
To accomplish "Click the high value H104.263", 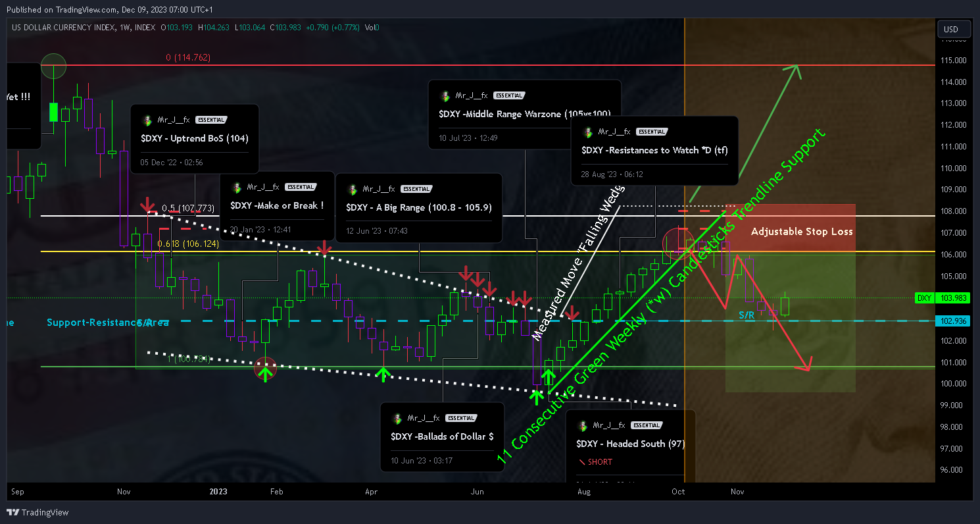I will coord(212,28).
